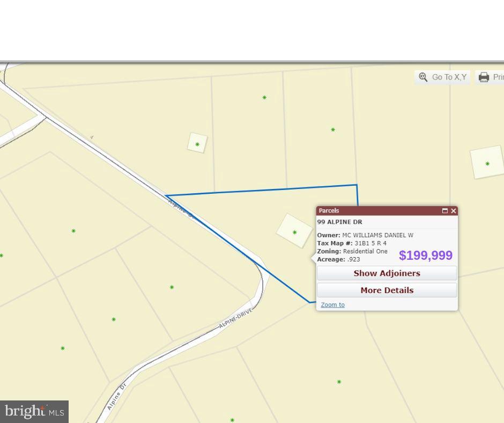
Task: Click the $199,999 price label
Action: coord(426,256)
